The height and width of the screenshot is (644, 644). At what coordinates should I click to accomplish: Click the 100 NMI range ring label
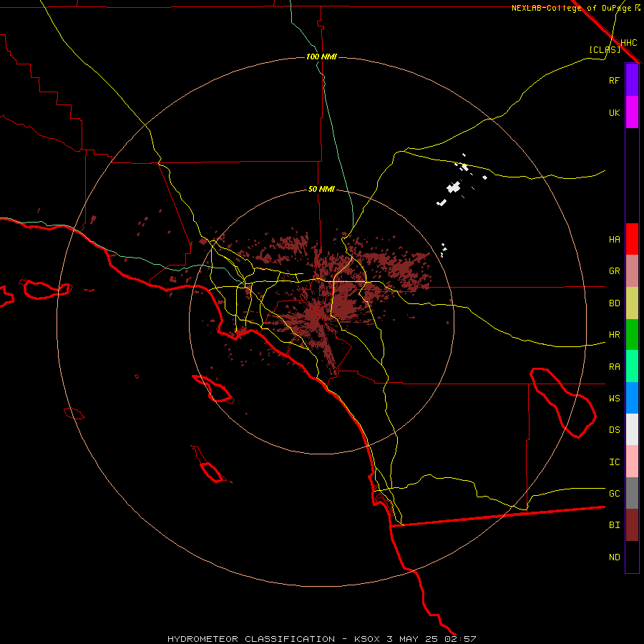coord(321,57)
